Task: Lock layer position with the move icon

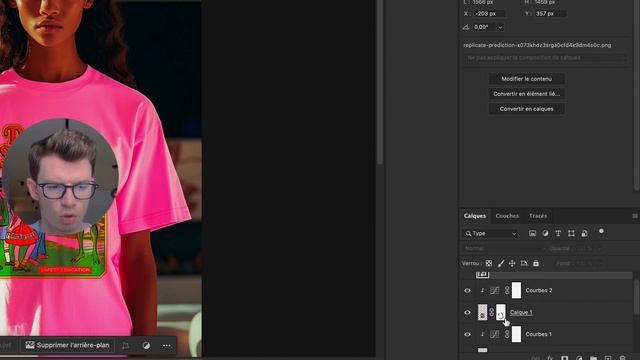Action: tap(512, 264)
